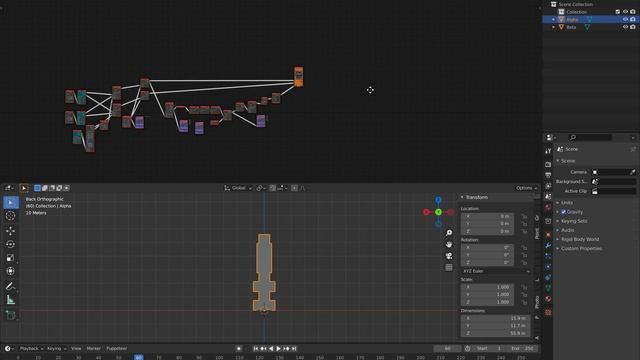Open the timeline View menu

pyautogui.click(x=76, y=349)
